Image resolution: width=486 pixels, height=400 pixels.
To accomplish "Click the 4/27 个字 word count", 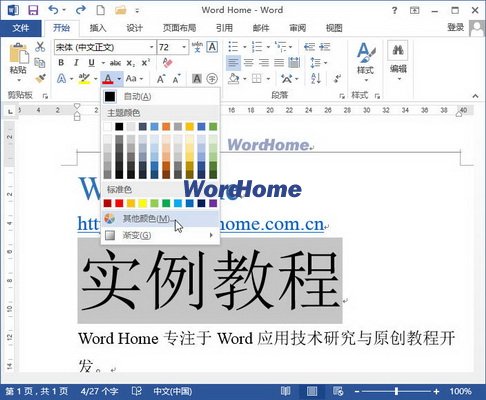I will coord(99,391).
